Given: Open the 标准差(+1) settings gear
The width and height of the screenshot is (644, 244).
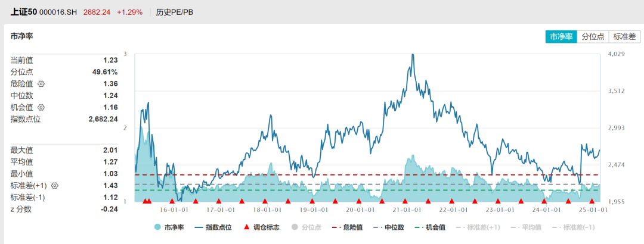Looking at the screenshot, I should click(x=54, y=186).
